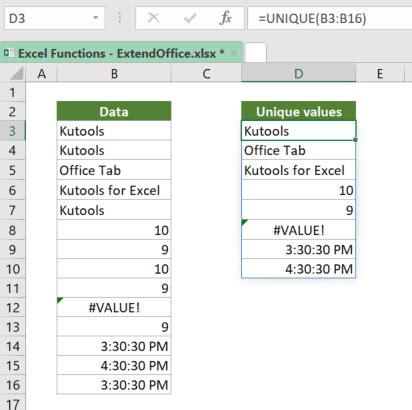
Task: Select cell D8 showing #VALUE! error
Action: [x=299, y=230]
